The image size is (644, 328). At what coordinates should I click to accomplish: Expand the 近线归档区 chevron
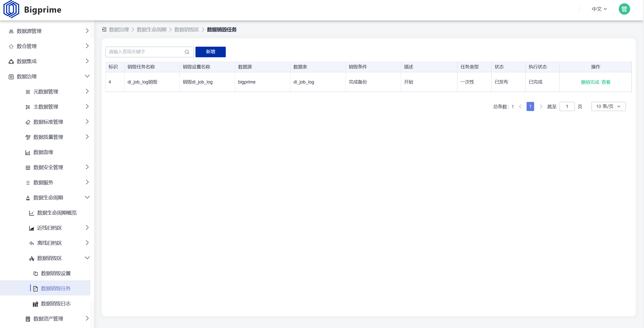[x=87, y=228]
